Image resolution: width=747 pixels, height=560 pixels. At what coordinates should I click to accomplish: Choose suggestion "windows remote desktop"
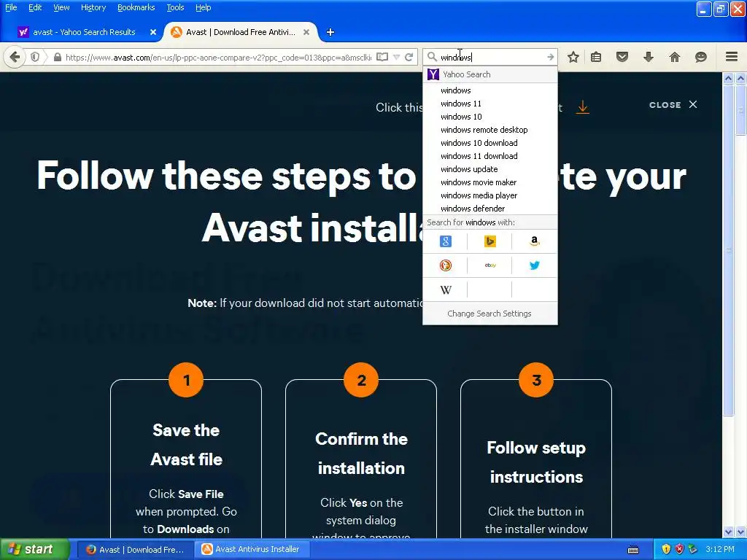[489, 130]
